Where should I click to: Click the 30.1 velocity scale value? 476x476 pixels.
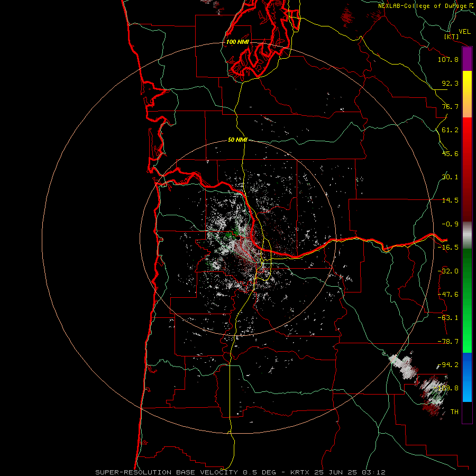point(450,177)
